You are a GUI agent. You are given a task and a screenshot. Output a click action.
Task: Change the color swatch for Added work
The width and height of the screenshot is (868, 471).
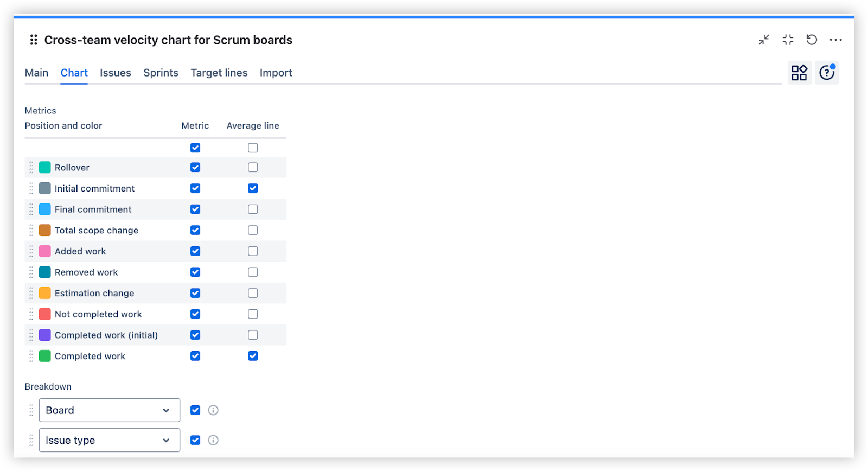pos(44,251)
